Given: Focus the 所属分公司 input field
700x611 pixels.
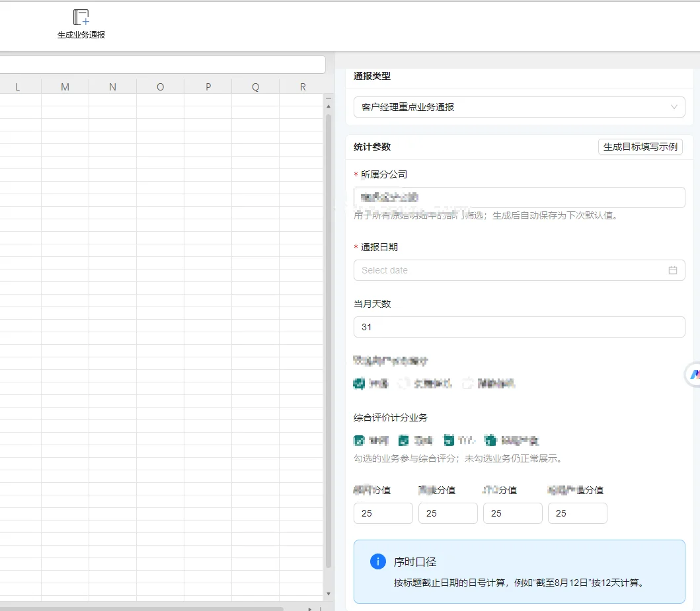Looking at the screenshot, I should coord(519,198).
